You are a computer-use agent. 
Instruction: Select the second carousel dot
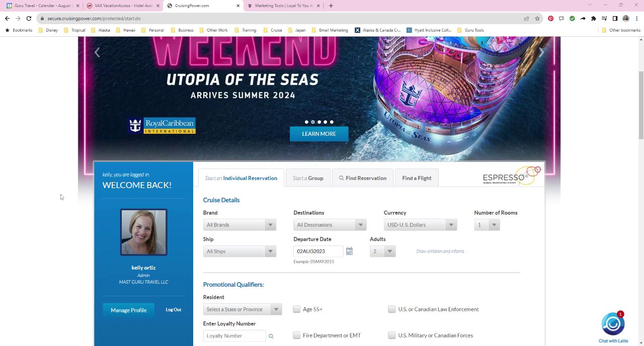click(312, 122)
